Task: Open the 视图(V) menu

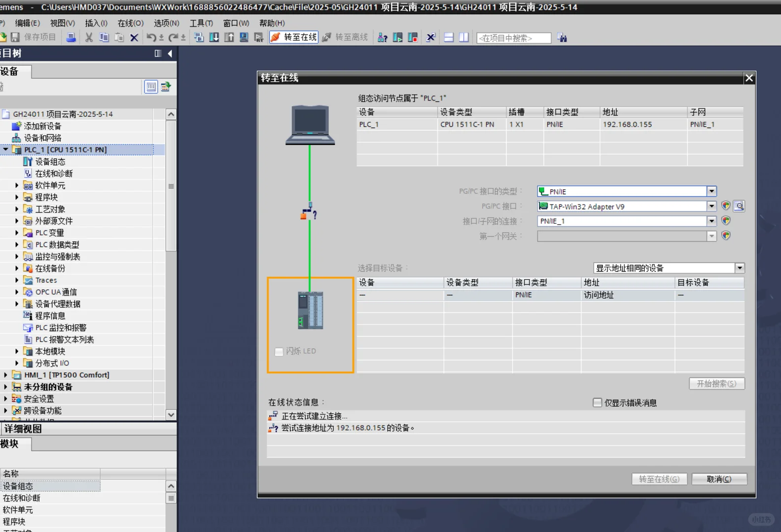Action: (63, 23)
